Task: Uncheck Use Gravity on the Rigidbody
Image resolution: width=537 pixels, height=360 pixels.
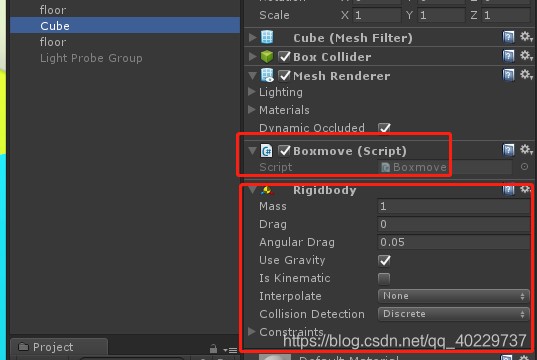Action: (384, 261)
